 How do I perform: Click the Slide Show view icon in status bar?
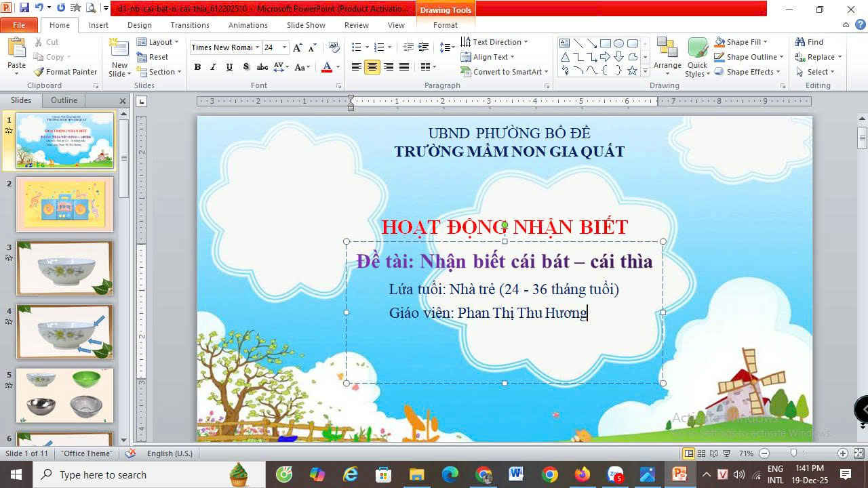click(x=726, y=453)
